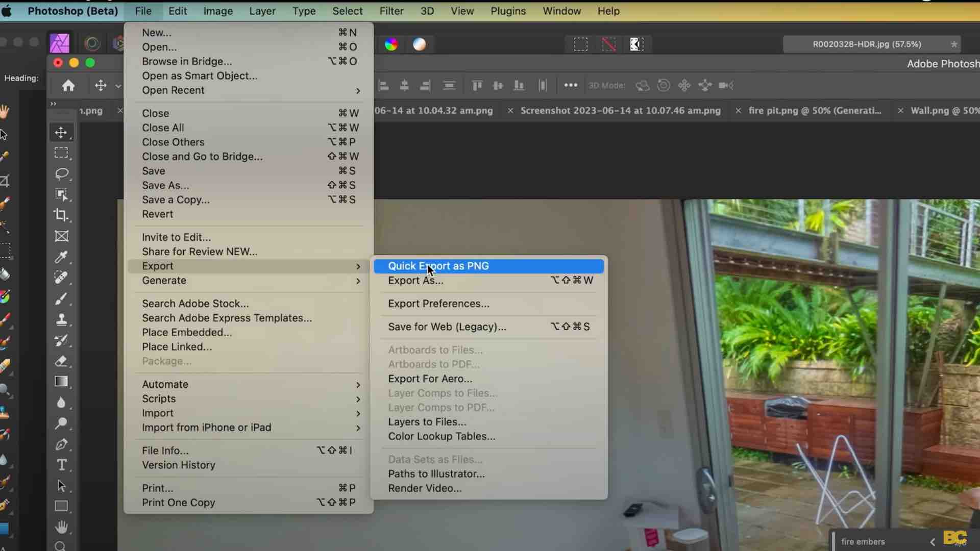Image resolution: width=980 pixels, height=551 pixels.
Task: Select the Eyedropper tool
Action: [x=61, y=257]
